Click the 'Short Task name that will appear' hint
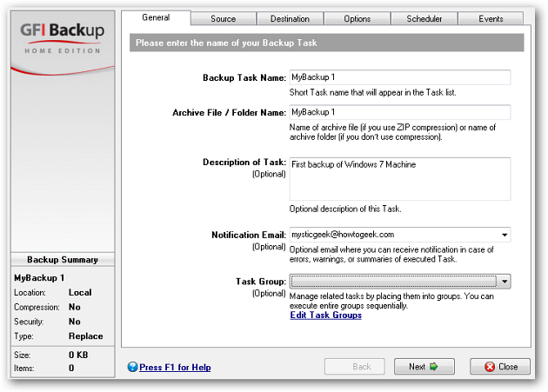 coord(372,93)
